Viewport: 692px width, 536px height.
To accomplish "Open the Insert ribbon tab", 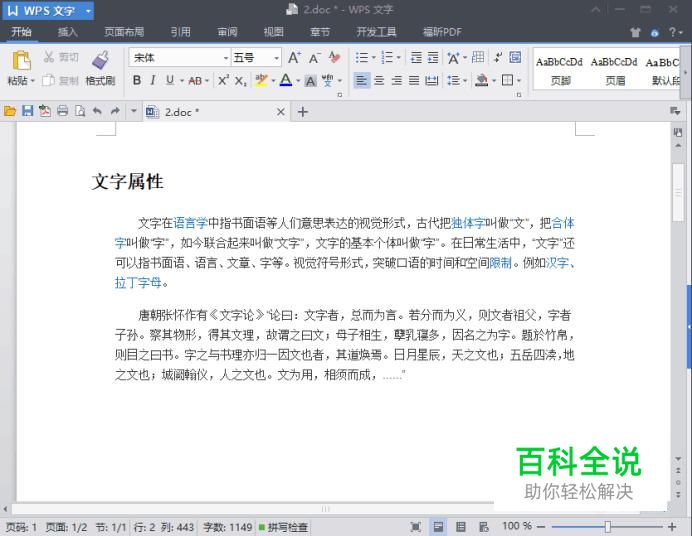I will coord(68,32).
